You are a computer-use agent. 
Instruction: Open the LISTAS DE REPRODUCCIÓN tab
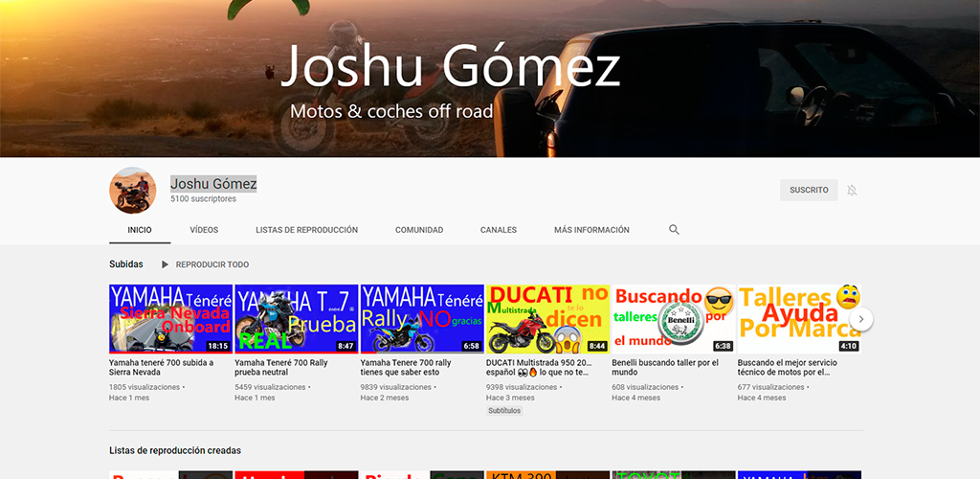[x=307, y=230]
